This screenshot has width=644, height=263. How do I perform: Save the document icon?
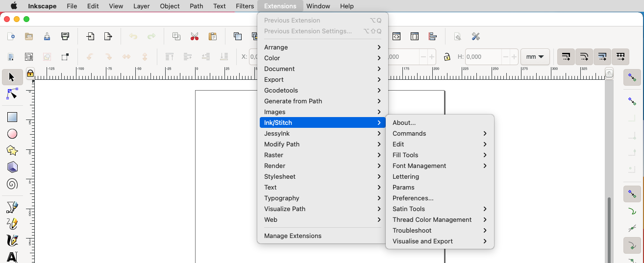click(47, 36)
